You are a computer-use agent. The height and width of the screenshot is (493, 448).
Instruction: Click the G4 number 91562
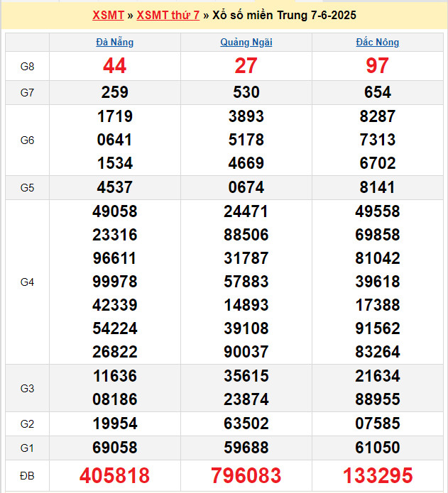378,328
